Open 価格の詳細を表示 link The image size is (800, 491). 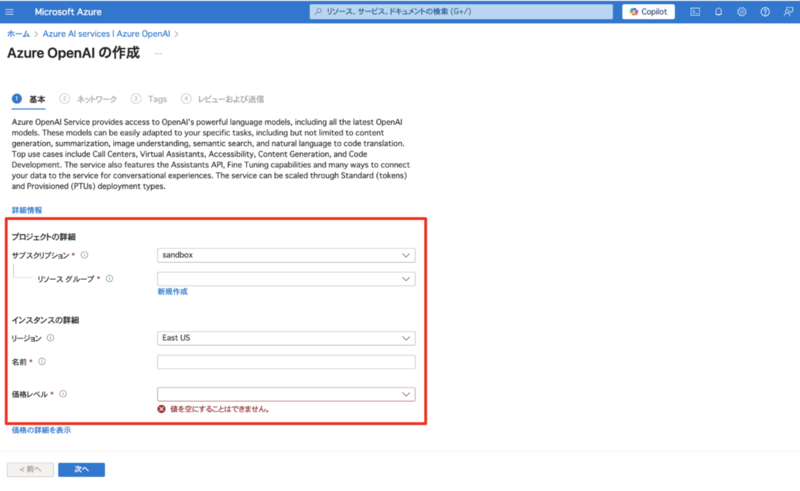[41, 430]
